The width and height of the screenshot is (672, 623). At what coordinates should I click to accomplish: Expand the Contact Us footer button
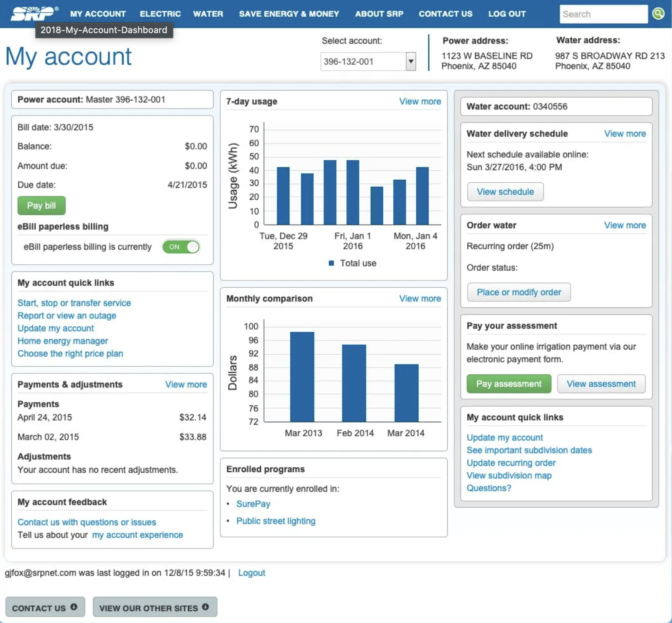[x=45, y=608]
